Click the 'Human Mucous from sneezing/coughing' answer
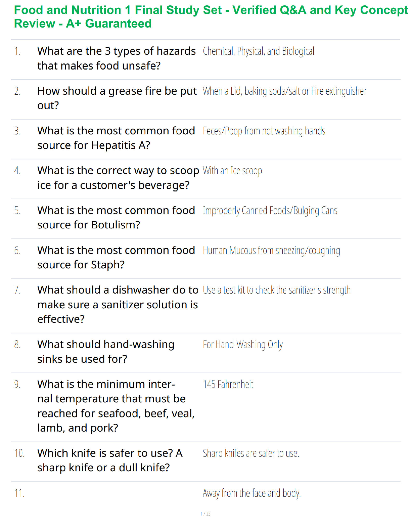 [x=271, y=251]
